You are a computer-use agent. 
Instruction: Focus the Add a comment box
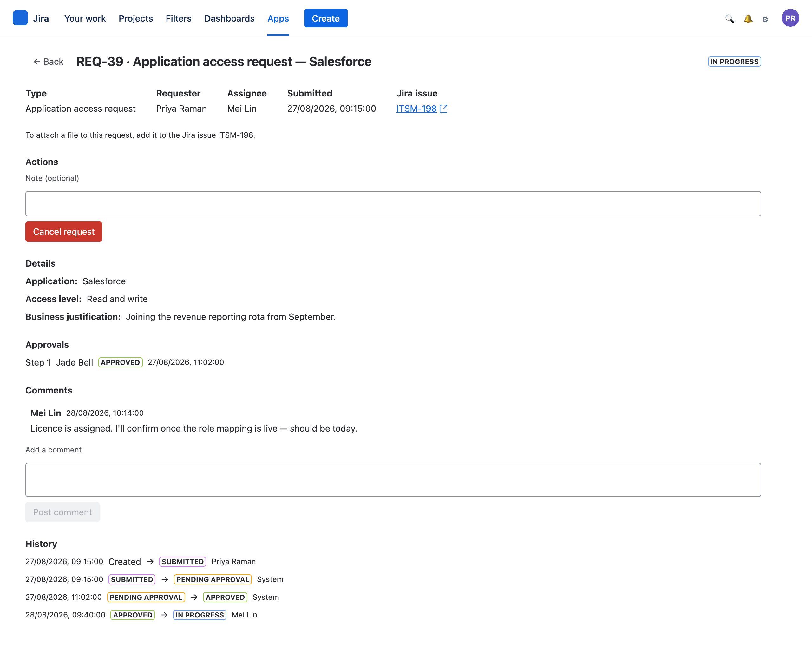pos(393,479)
